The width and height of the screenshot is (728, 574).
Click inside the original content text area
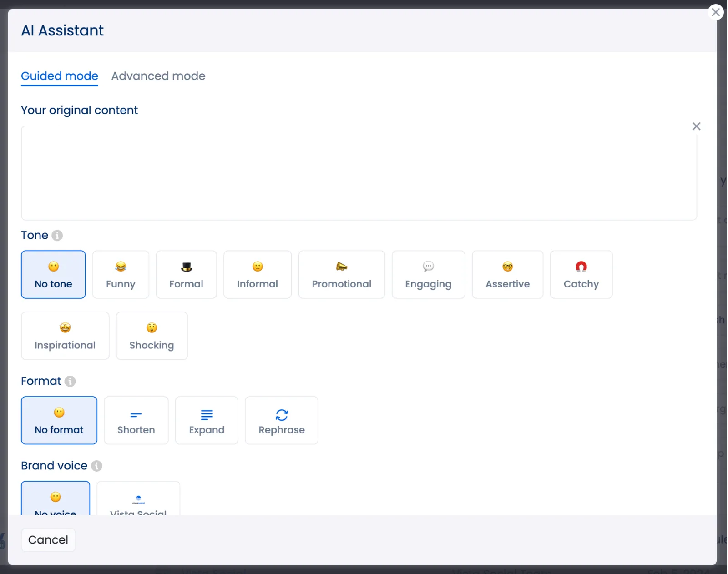pos(359,173)
